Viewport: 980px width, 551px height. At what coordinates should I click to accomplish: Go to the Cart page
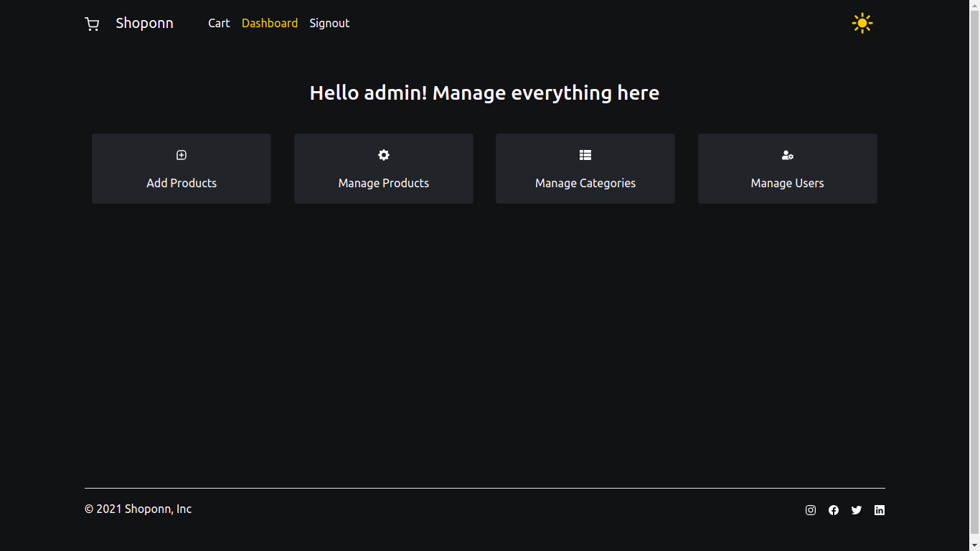(219, 23)
